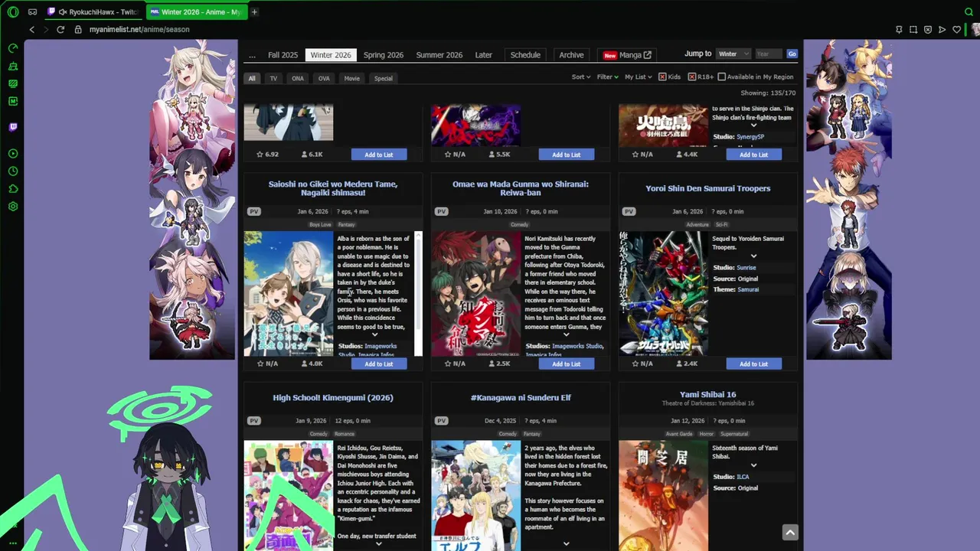The width and height of the screenshot is (980, 551).
Task: Expand #Kanagawa ni Sunderu Elf synopsis
Action: 566,543
